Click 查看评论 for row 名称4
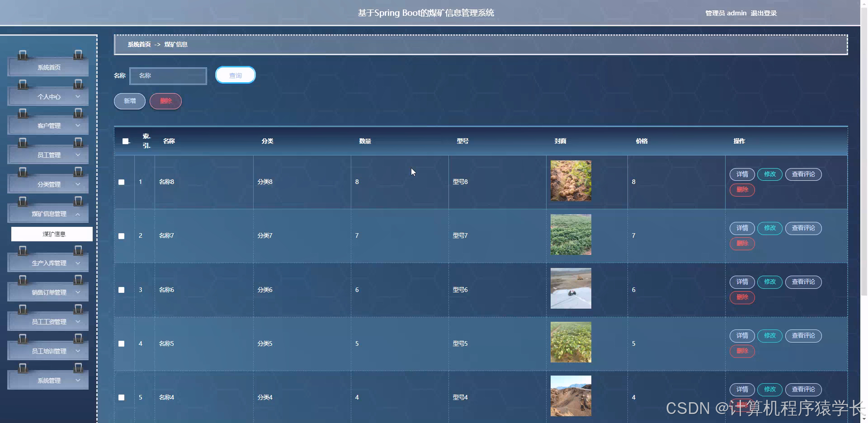Screen dimensions: 868x423 (803, 390)
